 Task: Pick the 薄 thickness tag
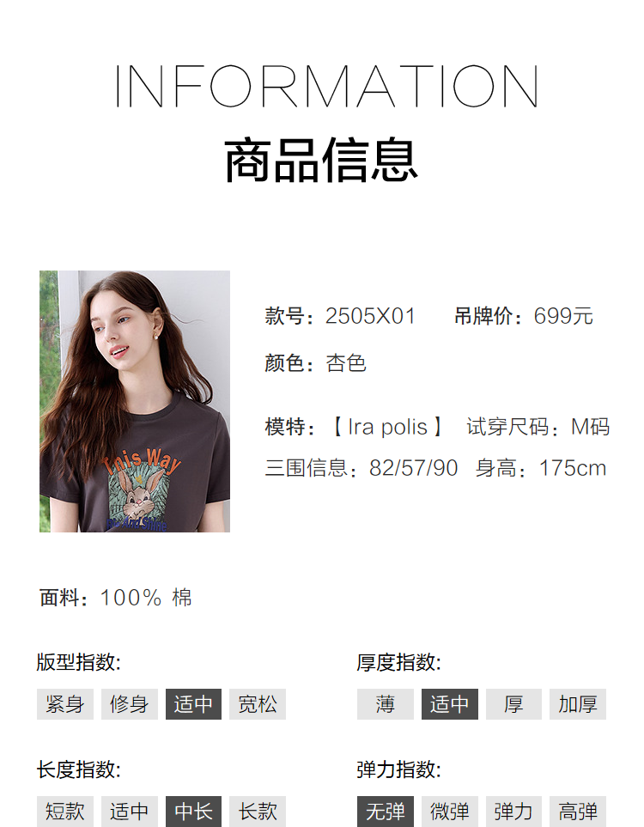(385, 704)
